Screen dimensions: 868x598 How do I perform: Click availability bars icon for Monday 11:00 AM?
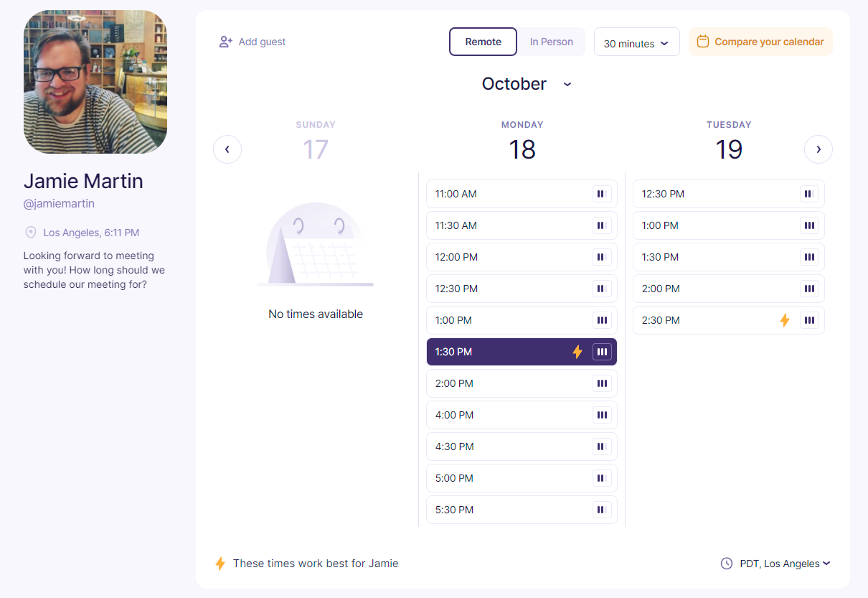coord(602,194)
